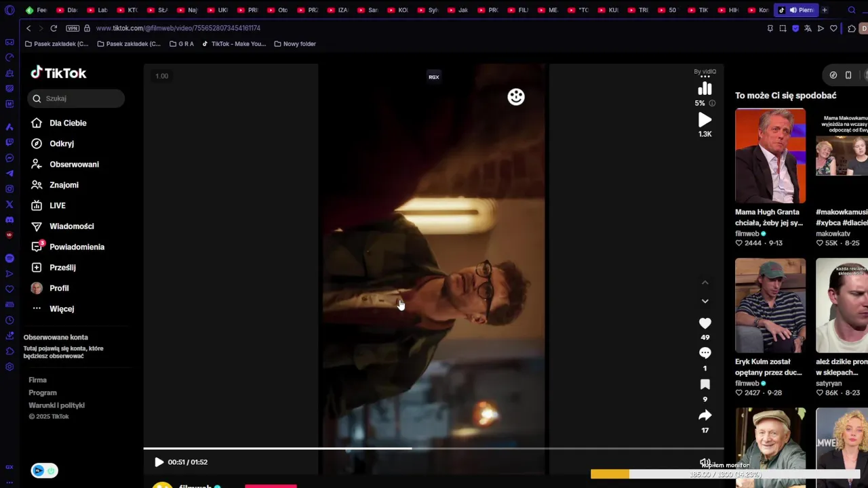Play the video with the play button
Screen dimensions: 868x488
159,462
